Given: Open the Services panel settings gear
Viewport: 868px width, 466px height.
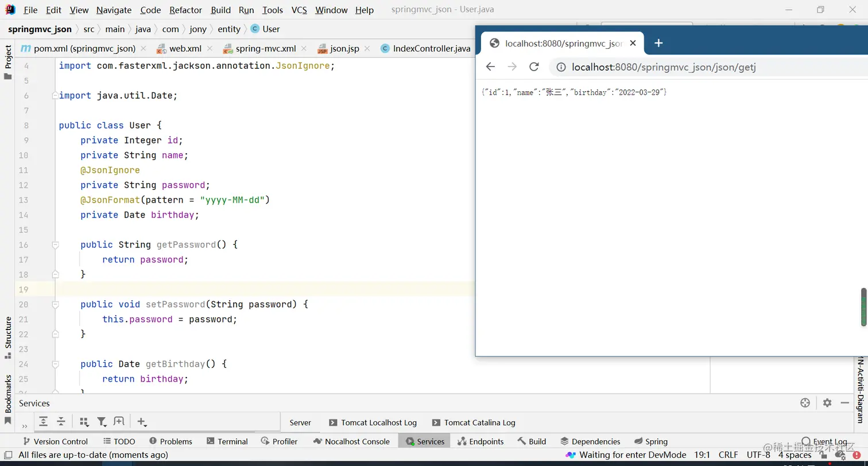Looking at the screenshot, I should 827,403.
